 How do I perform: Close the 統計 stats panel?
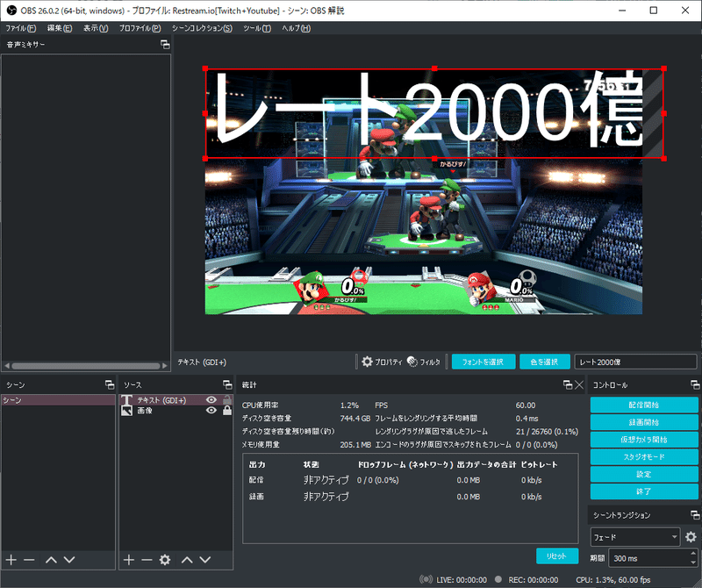tap(579, 384)
